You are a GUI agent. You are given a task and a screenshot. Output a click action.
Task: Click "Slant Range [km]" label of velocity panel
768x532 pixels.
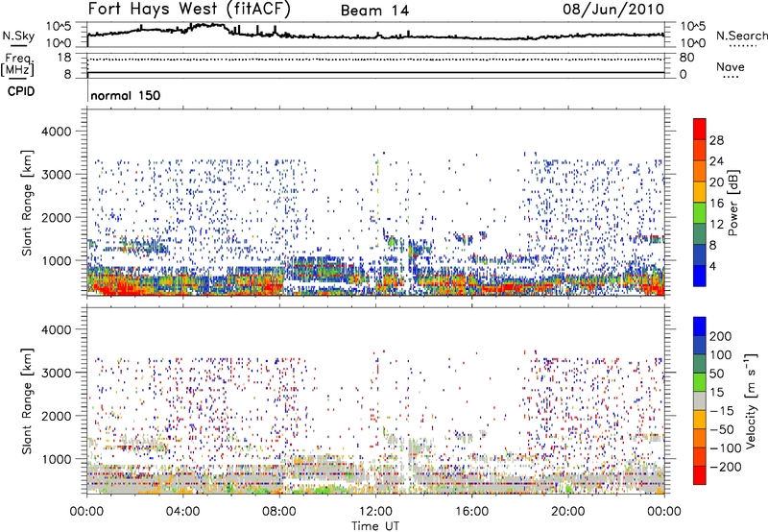tap(27, 400)
